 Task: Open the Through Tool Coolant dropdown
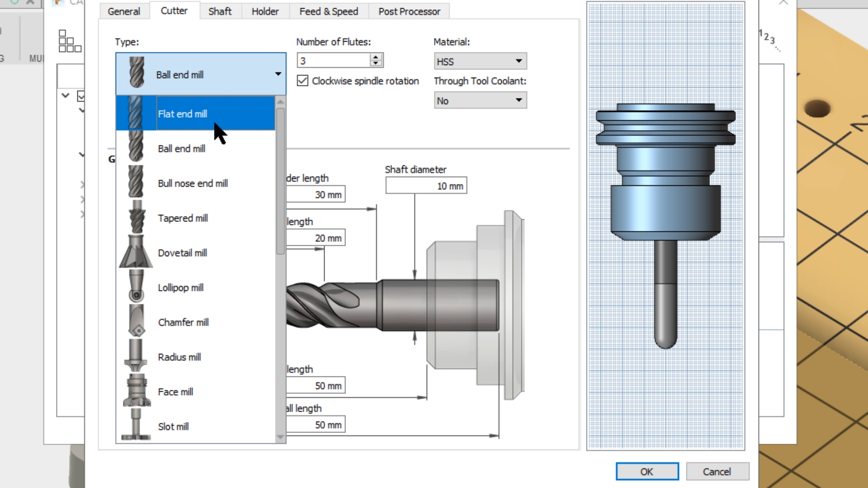[480, 100]
